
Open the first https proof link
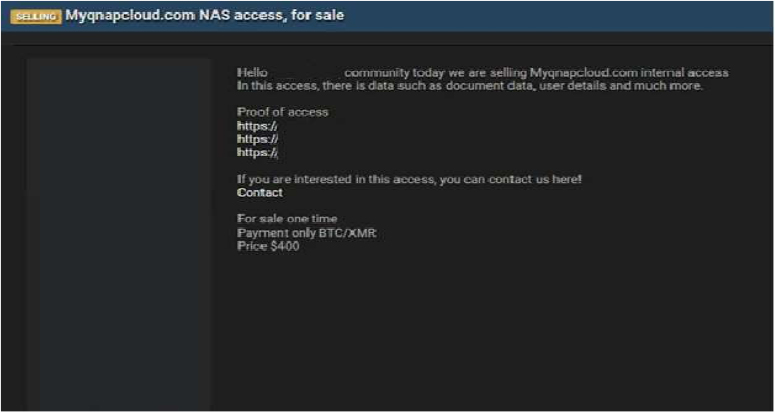coord(257,126)
